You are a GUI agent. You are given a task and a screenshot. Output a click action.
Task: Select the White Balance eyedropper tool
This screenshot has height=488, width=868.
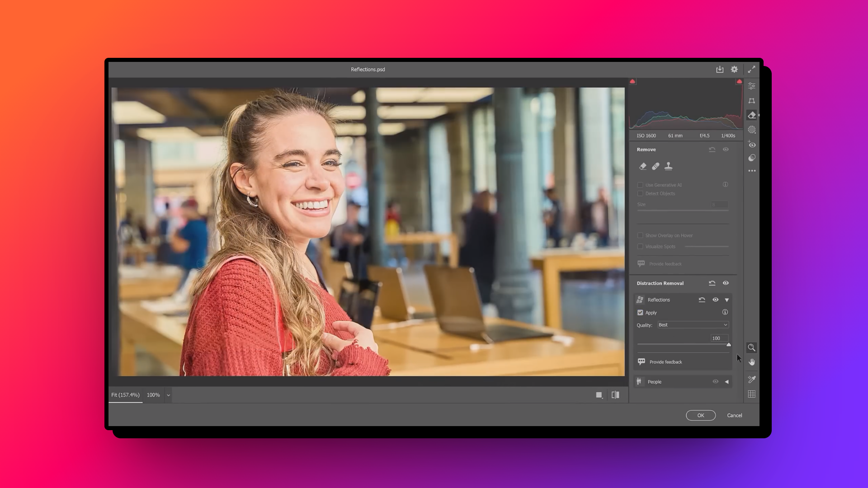pyautogui.click(x=752, y=380)
